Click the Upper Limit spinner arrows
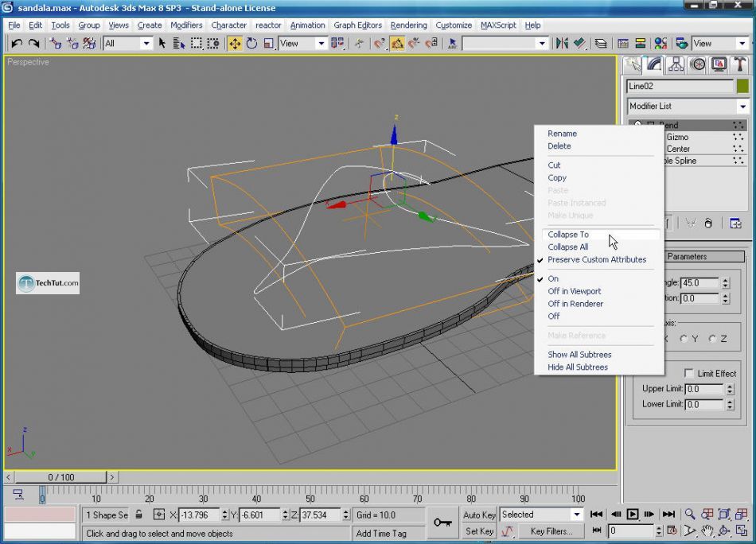Viewport: 756px width, 544px height. pos(730,389)
